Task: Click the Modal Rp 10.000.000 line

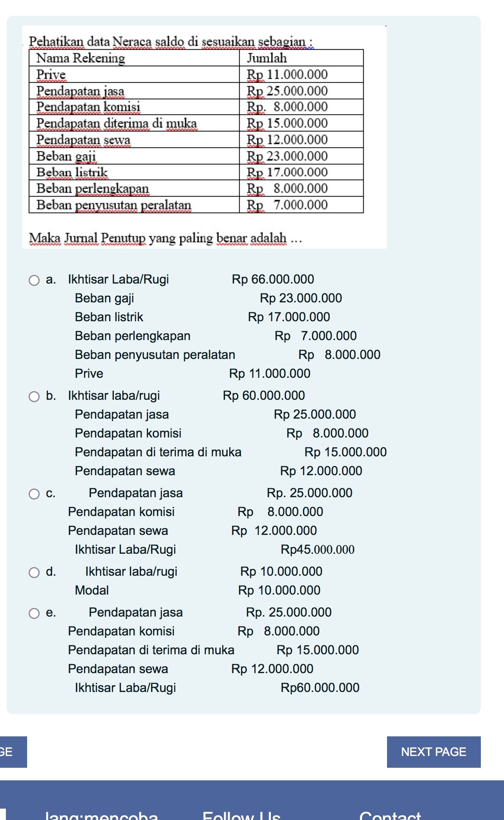Action: (x=196, y=591)
